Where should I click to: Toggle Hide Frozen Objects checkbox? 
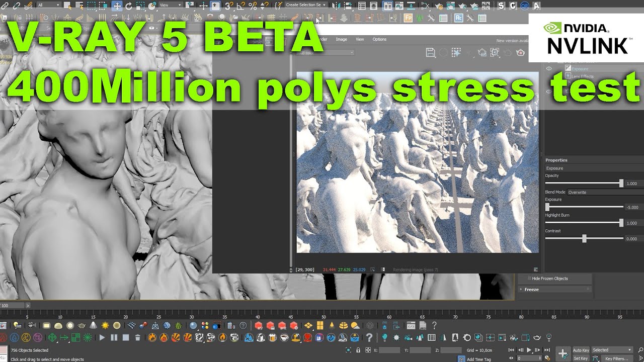point(529,279)
